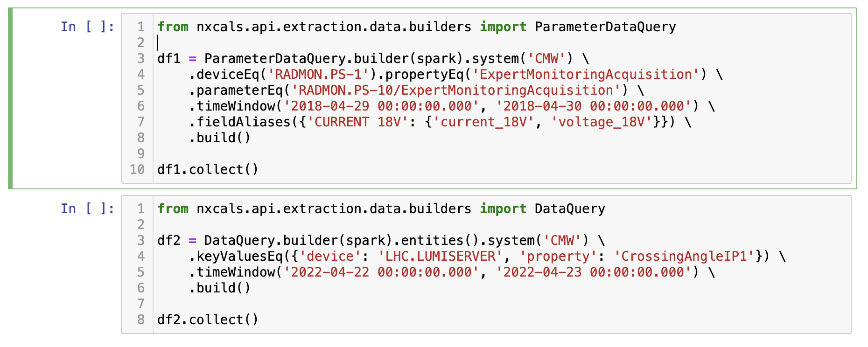This screenshot has height=347, width=868.
Task: Click line number 10 in first cell
Action: (x=137, y=169)
